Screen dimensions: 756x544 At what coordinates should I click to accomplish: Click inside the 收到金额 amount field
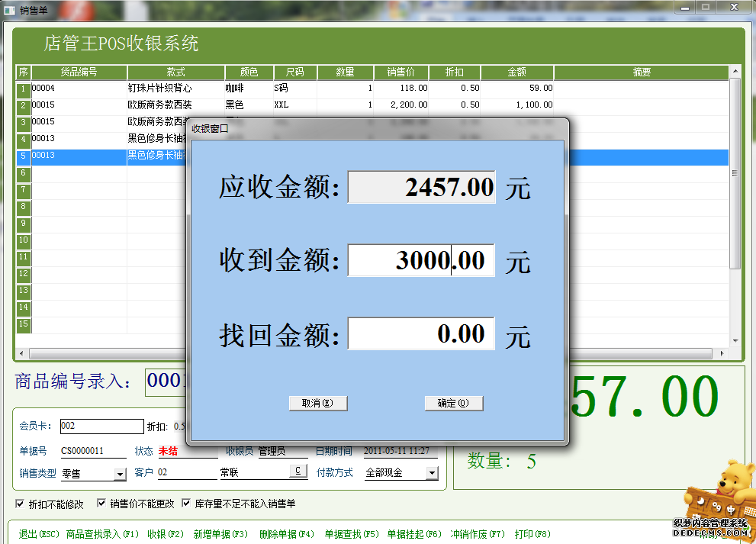(421, 260)
